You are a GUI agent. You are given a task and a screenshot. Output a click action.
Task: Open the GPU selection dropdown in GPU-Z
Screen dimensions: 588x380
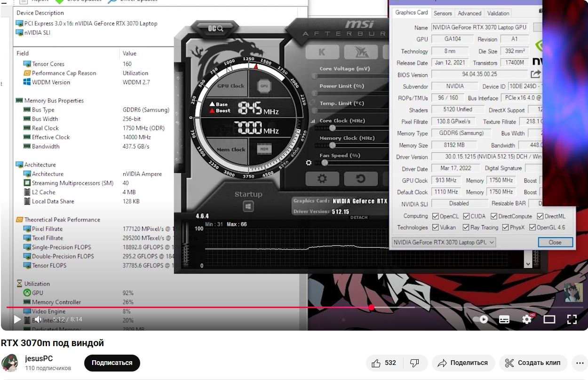click(x=444, y=243)
